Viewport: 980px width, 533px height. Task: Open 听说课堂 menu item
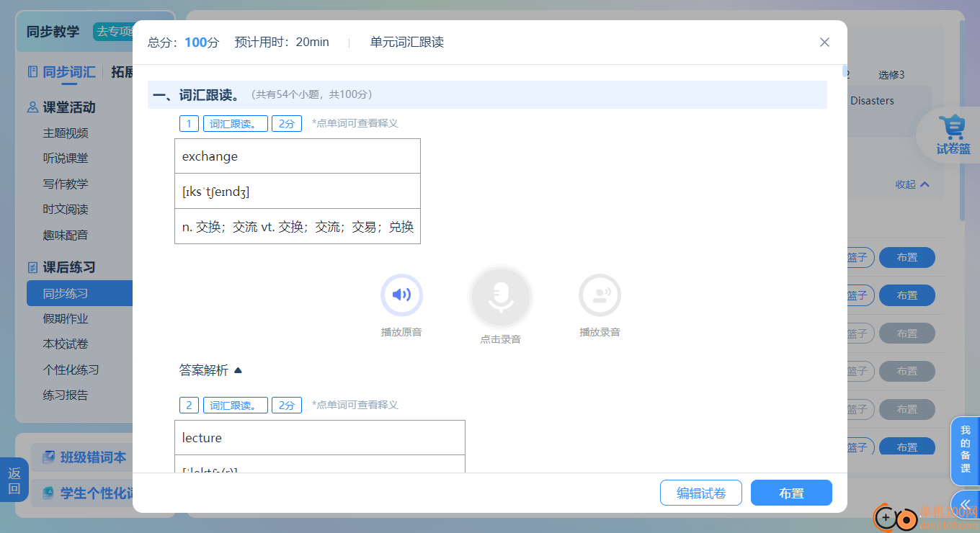tap(66, 158)
